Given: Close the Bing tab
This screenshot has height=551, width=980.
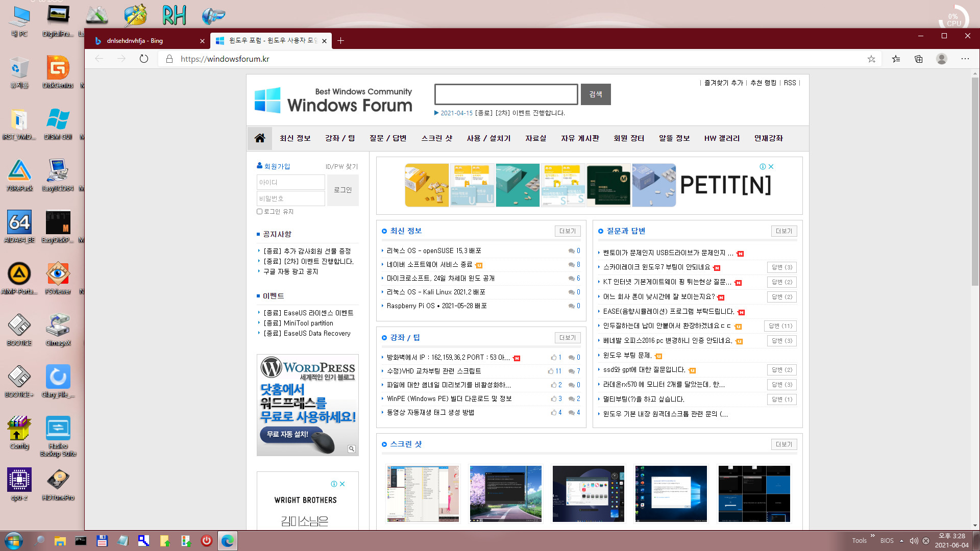Looking at the screenshot, I should [202, 41].
